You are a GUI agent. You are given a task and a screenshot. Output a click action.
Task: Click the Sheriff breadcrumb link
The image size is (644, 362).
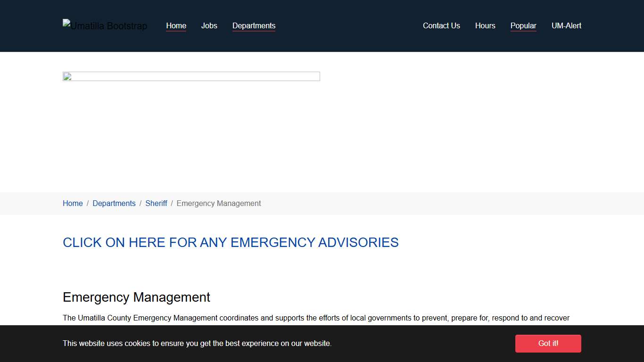pos(156,203)
